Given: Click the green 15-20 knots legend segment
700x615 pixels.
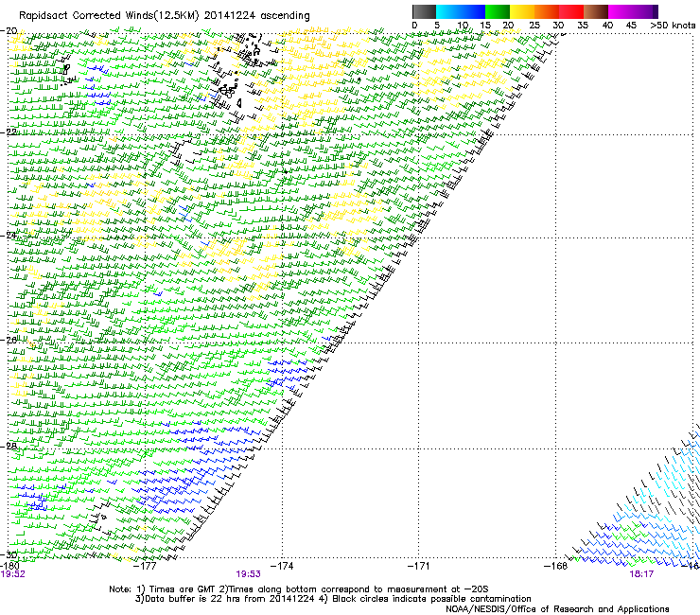Looking at the screenshot, I should point(498,11).
